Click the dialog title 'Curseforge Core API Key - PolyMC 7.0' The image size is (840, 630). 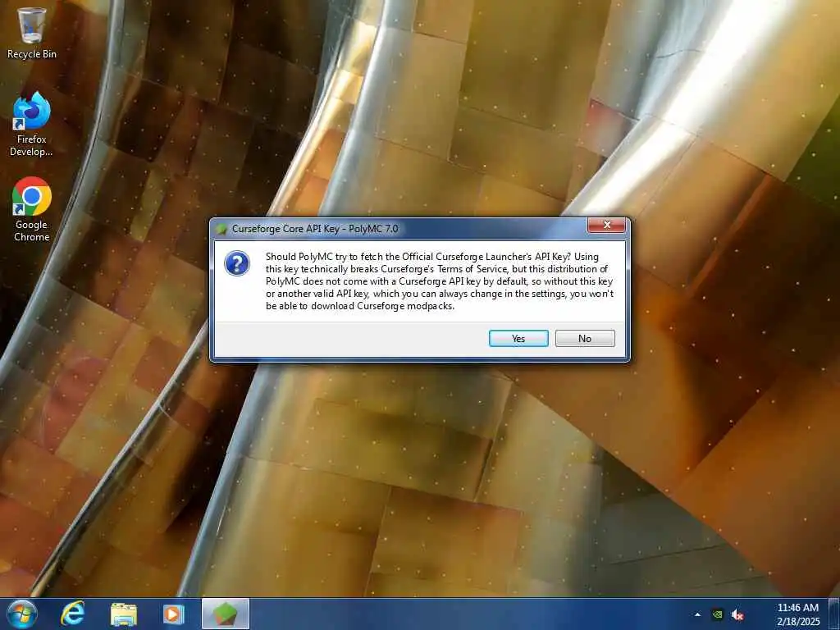click(315, 229)
